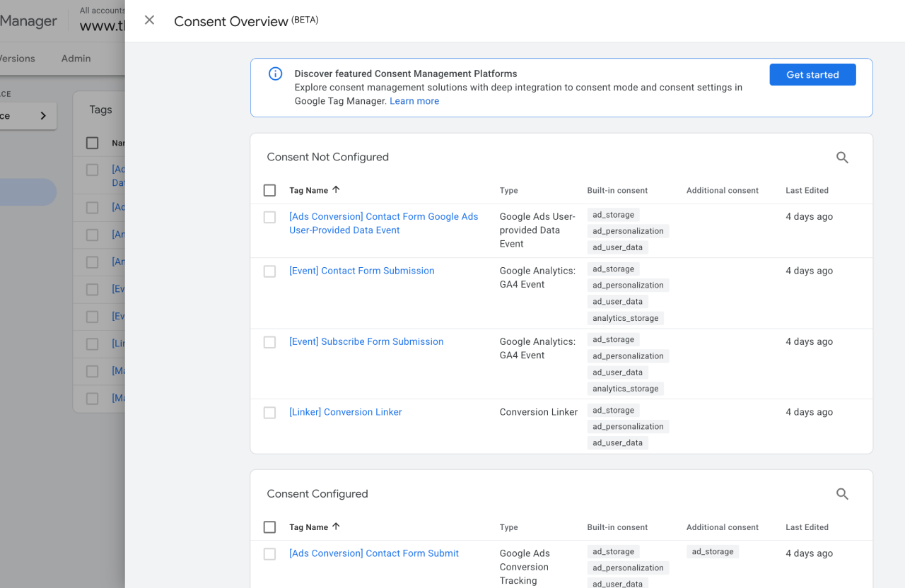
Task: Tick the Contact Form Submission event checkbox
Action: pyautogui.click(x=269, y=271)
